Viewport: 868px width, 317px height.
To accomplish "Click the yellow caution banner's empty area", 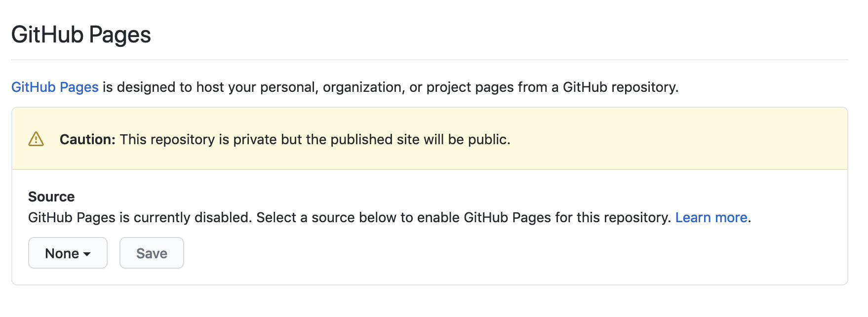I will (x=676, y=139).
